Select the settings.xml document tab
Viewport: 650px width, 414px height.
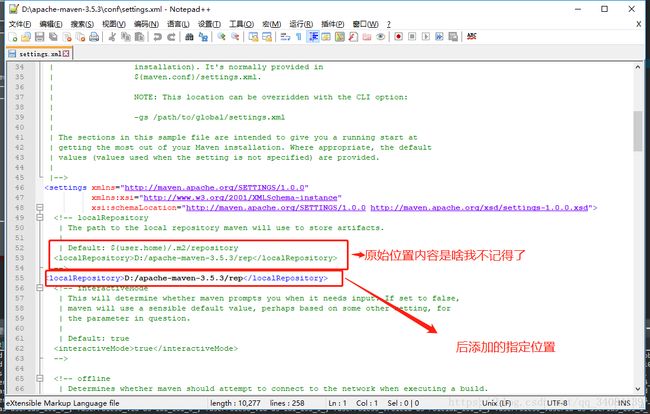(39, 54)
